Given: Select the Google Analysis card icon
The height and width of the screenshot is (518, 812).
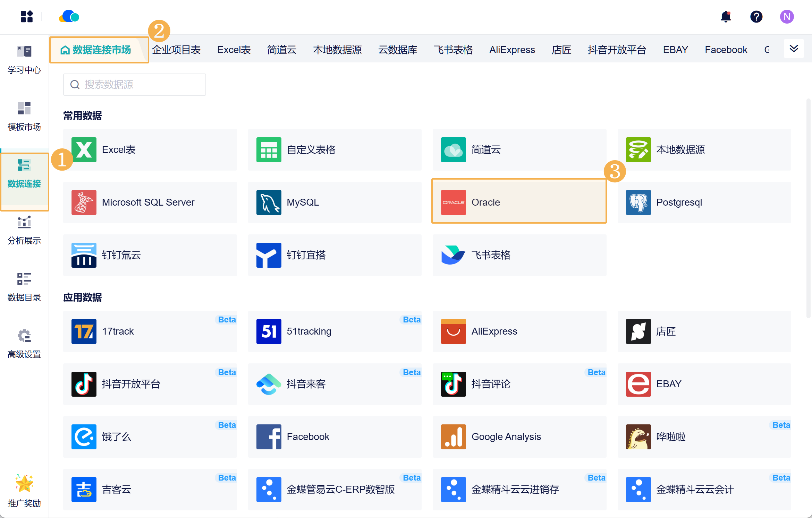Looking at the screenshot, I should coord(454,437).
